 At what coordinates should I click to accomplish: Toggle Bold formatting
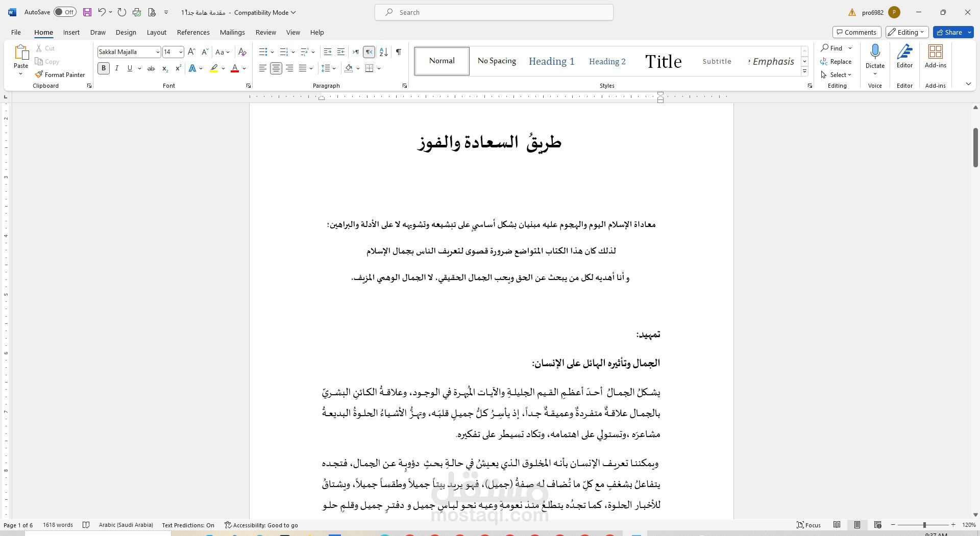[104, 68]
